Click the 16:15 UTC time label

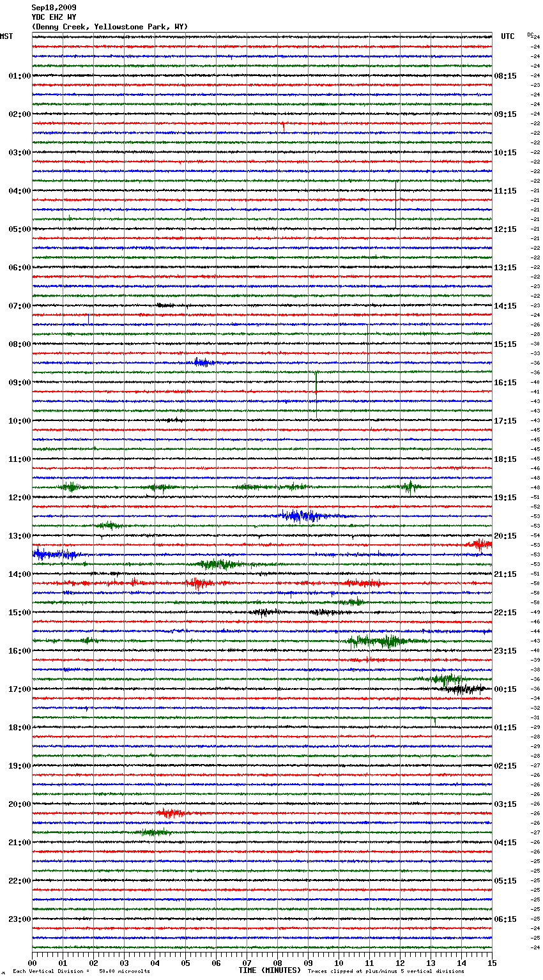point(505,383)
